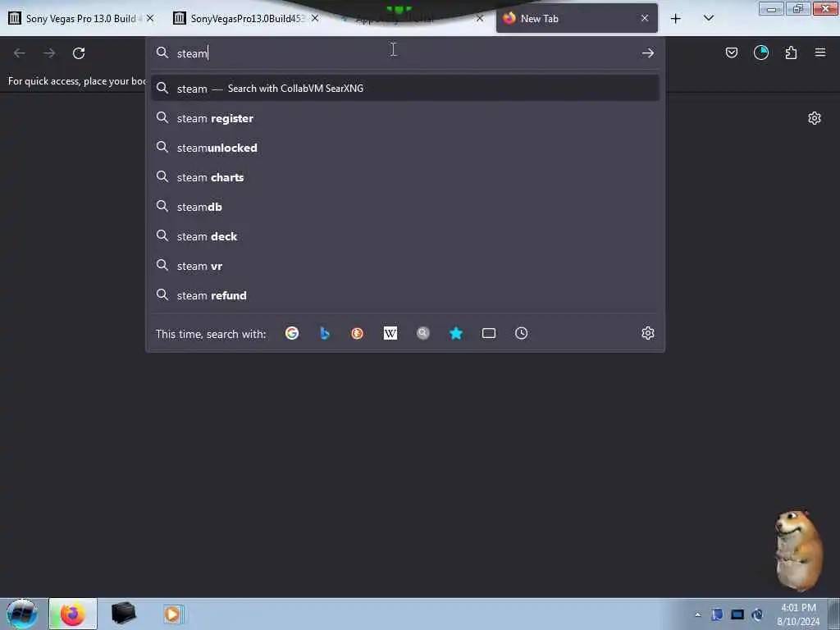Search history via clock icon
840x630 pixels.
pyautogui.click(x=521, y=333)
